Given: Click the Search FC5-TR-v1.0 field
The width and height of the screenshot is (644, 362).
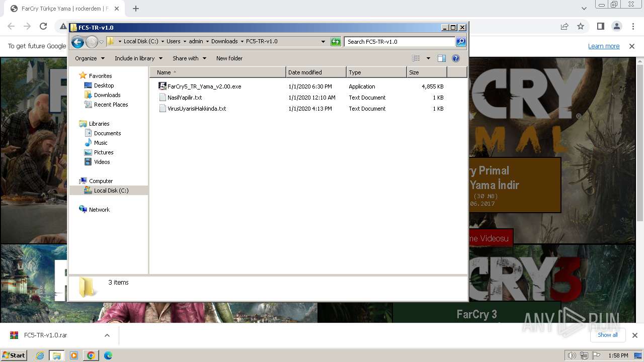Looking at the screenshot, I should (400, 42).
